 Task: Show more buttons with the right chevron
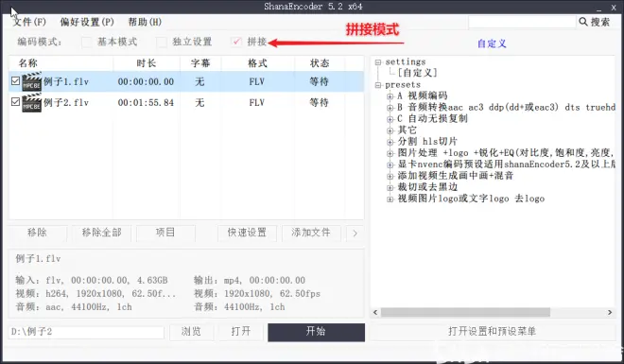[x=355, y=234]
